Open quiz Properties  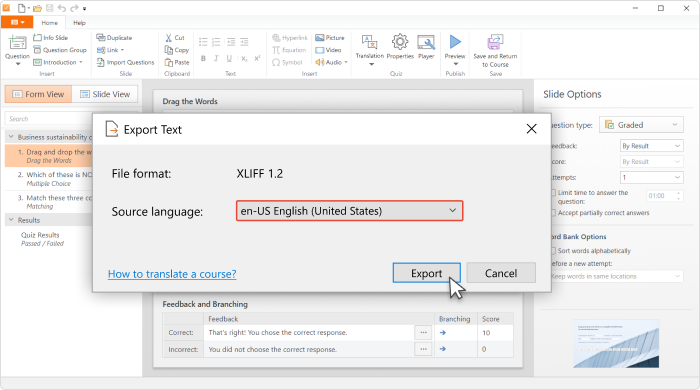400,47
